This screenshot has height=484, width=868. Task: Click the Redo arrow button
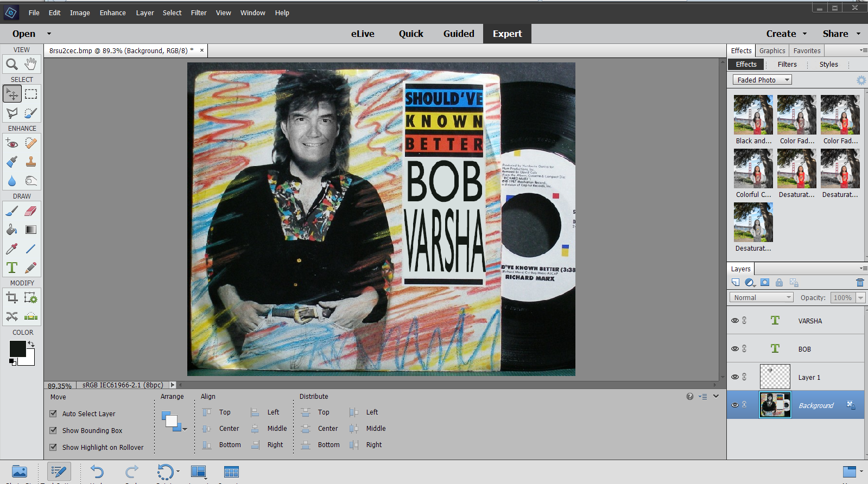132,472
